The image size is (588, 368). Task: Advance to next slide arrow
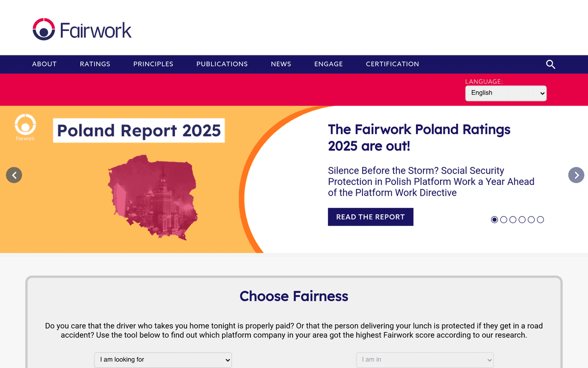click(x=576, y=175)
